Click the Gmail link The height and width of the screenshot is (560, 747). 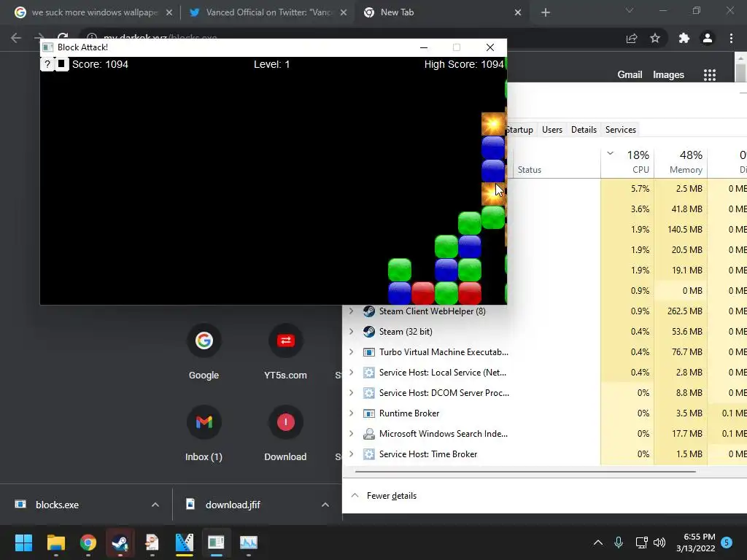pyautogui.click(x=630, y=75)
